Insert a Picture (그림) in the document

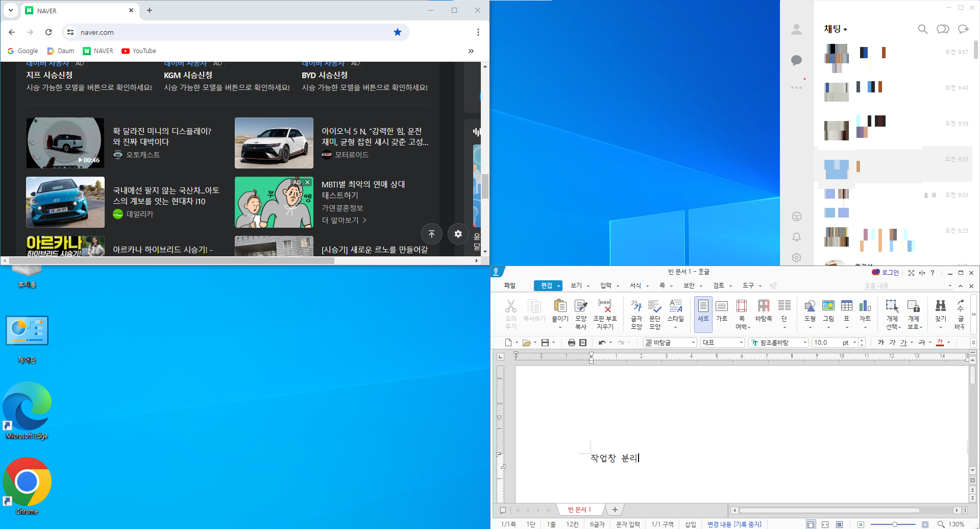(x=828, y=310)
